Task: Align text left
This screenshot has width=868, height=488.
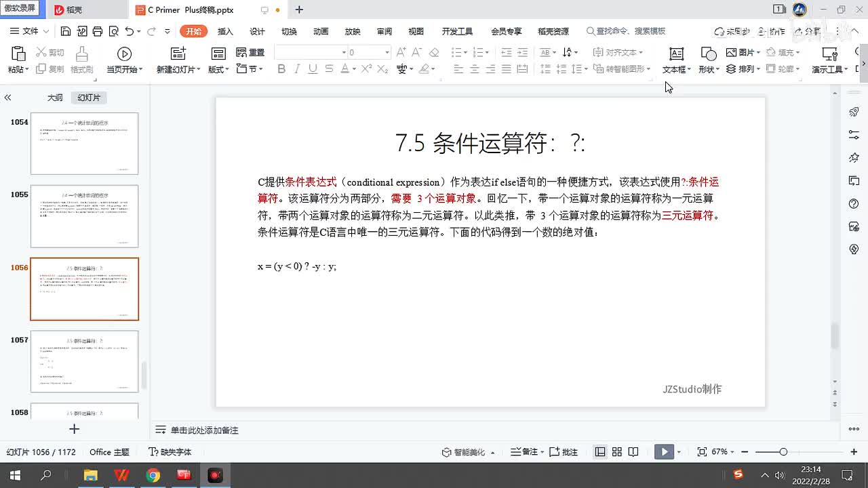Action: pos(458,68)
